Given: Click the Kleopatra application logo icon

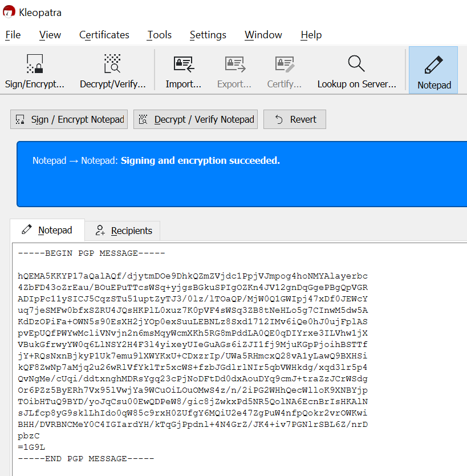Looking at the screenshot, I should pyautogui.click(x=8, y=11).
